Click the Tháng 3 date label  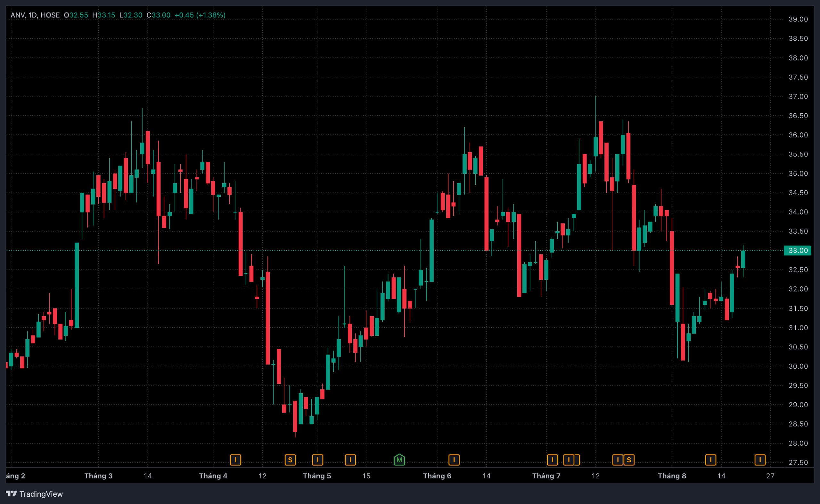(98, 476)
